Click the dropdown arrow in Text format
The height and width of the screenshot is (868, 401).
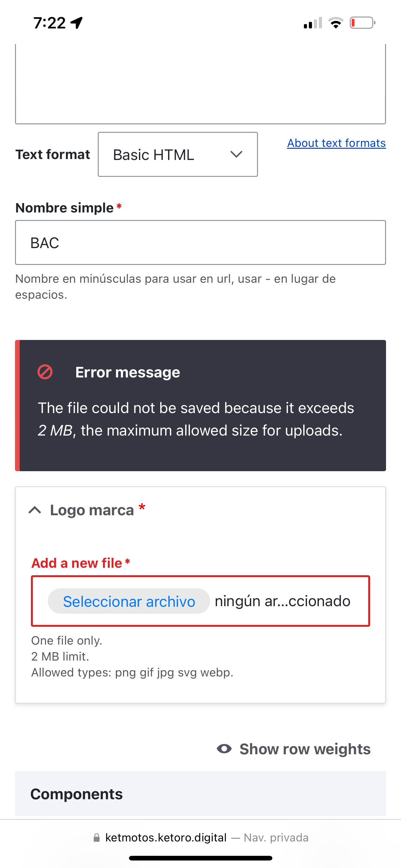point(236,154)
